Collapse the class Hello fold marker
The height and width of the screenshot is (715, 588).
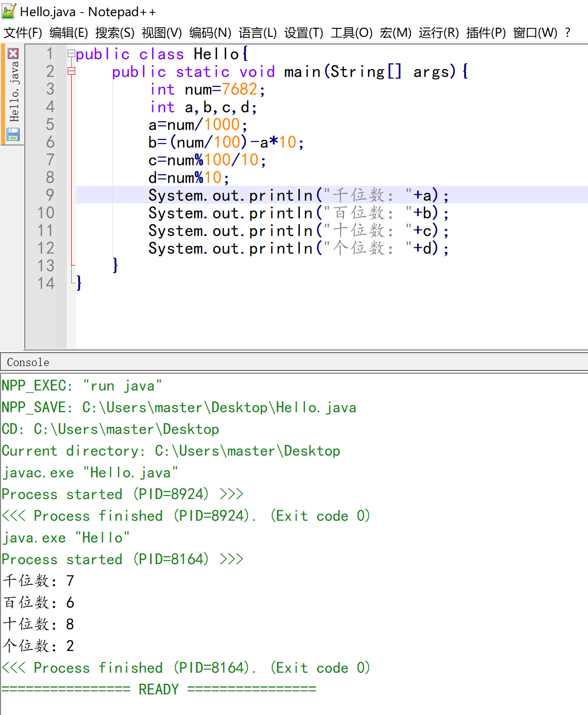71,54
